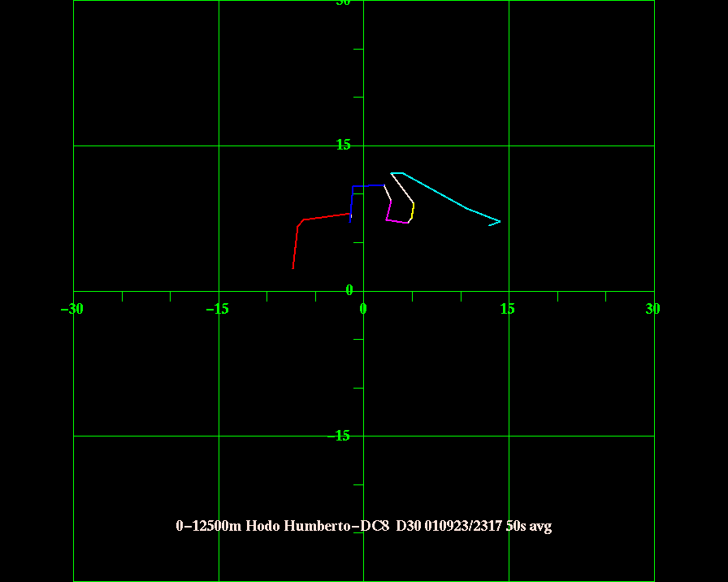Viewport: 728px width, 582px height.
Task: Click the "0-12500m" text in the caption
Action: (x=209, y=526)
